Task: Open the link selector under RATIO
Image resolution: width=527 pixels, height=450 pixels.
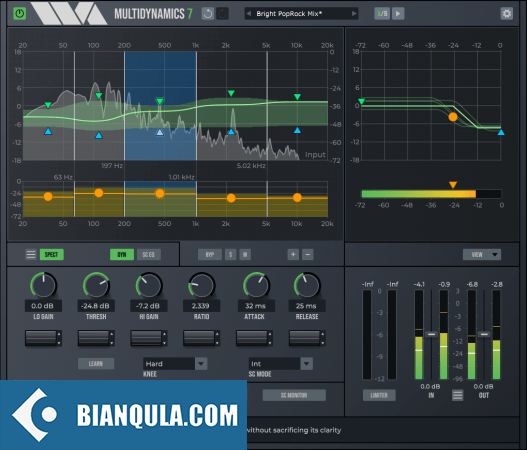Action: point(202,338)
